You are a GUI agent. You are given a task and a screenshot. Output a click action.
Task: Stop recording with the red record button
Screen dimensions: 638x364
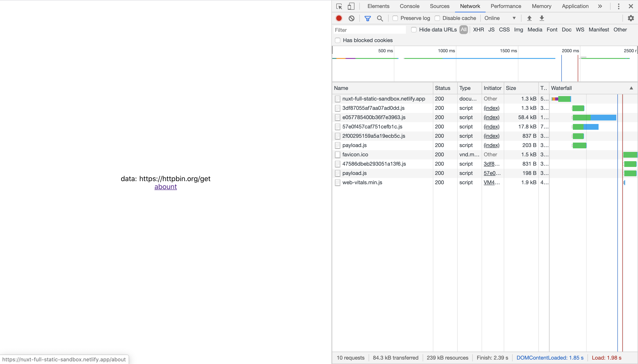[x=339, y=18]
